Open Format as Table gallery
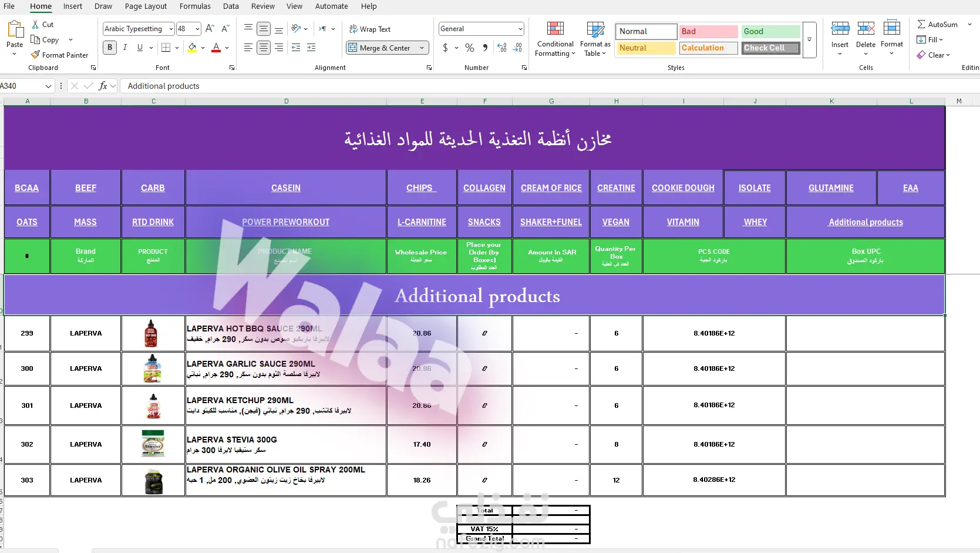The image size is (980, 553). (595, 39)
